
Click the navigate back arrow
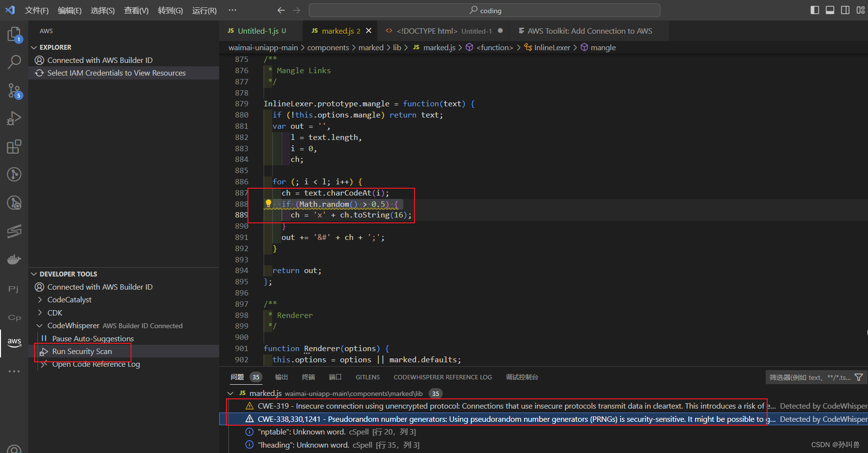(x=281, y=10)
